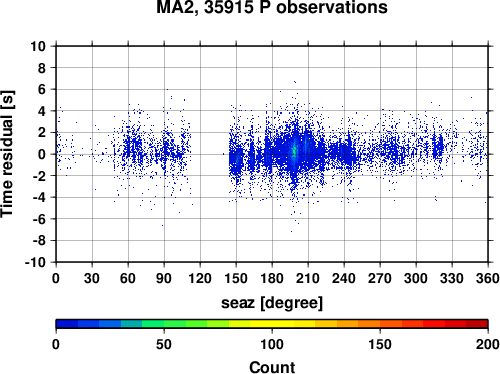Click the plot title 'MA2, 35915 P observations'
500x374 pixels.
(x=272, y=7)
